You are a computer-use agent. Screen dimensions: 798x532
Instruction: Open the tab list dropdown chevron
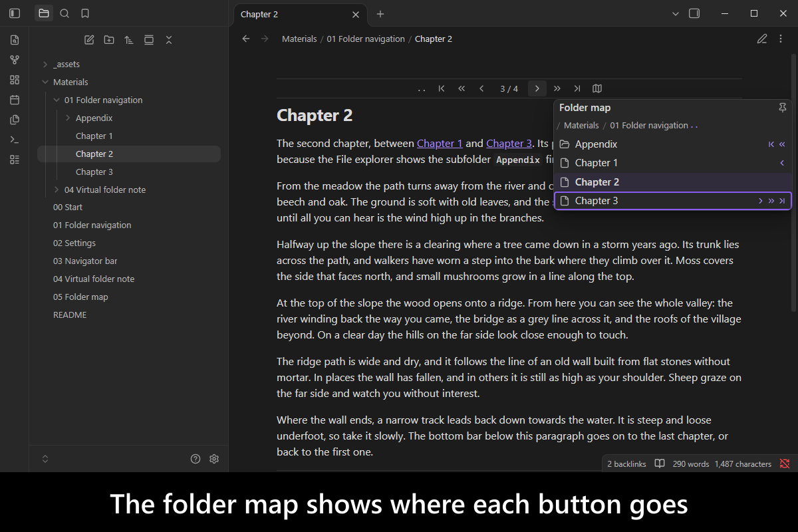click(x=676, y=13)
